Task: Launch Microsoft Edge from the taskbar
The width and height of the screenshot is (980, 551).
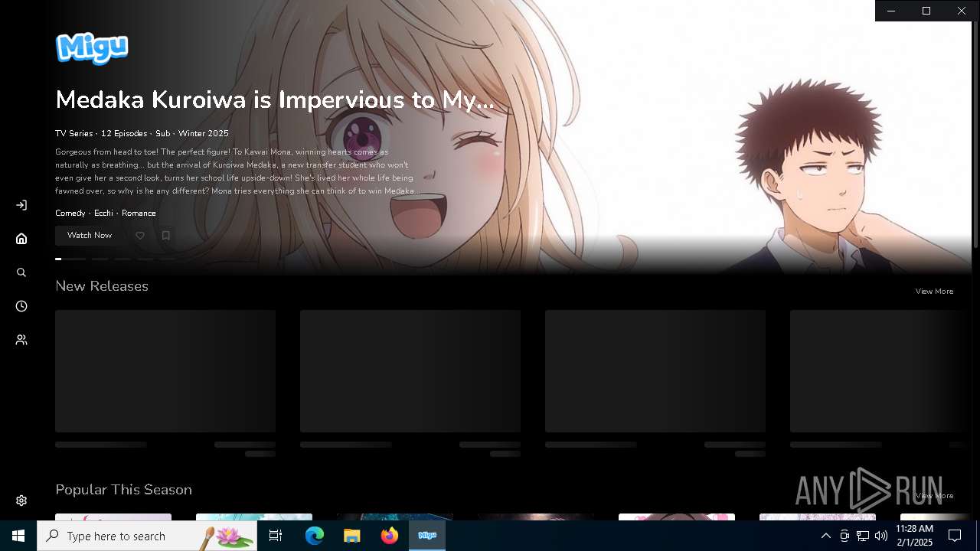Action: pyautogui.click(x=315, y=536)
